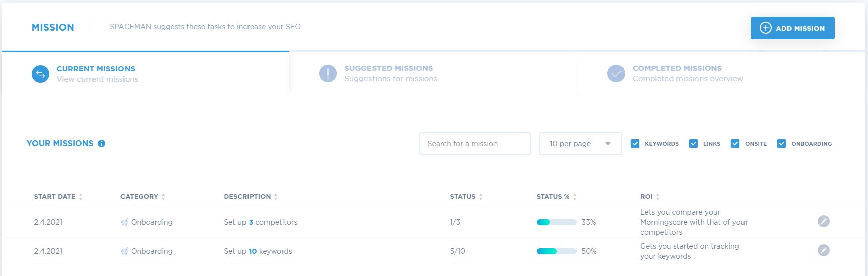Switch to Suggested Missions tab
The image size is (868, 276).
click(433, 74)
